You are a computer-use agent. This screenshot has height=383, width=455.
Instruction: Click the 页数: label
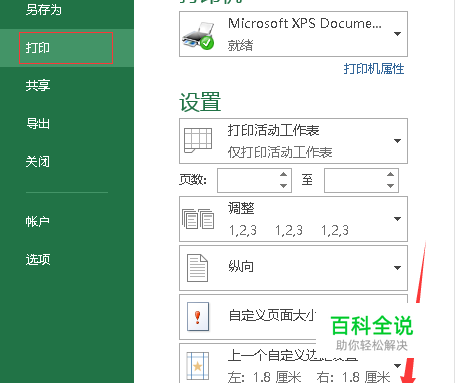coord(193,180)
